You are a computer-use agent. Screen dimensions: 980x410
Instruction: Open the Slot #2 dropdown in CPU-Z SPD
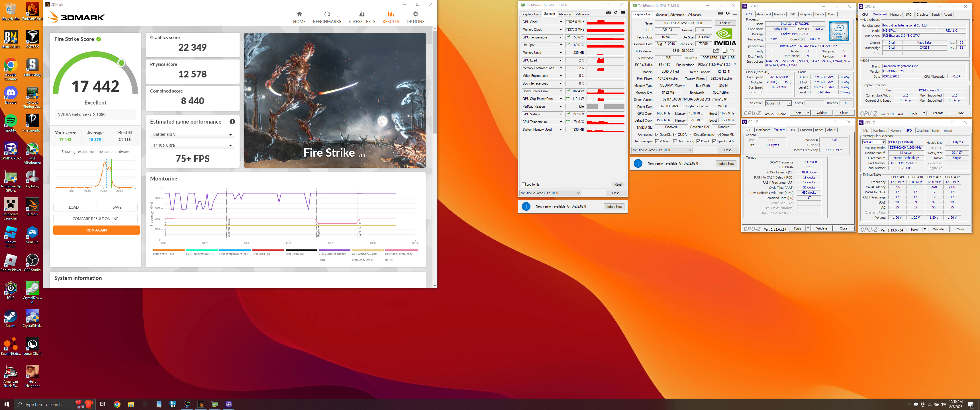(873, 142)
